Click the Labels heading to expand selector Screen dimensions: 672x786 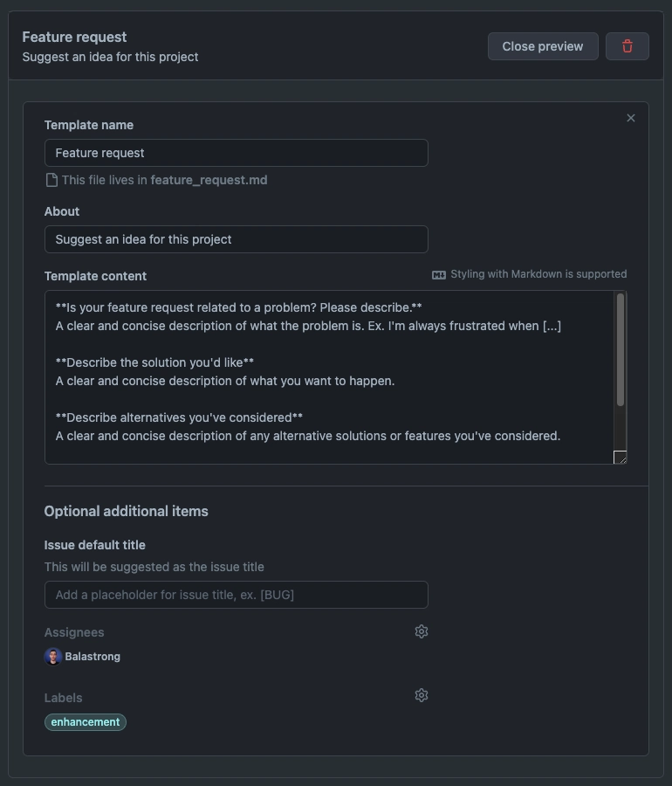point(63,698)
